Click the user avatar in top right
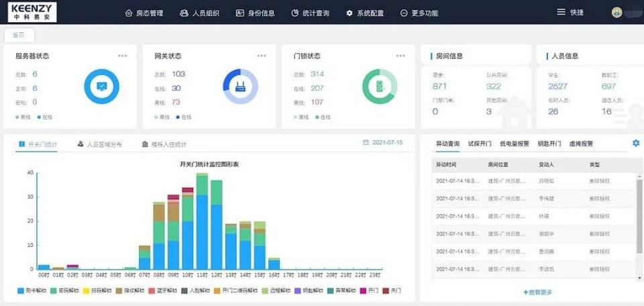This screenshot has width=644, height=306. (616, 12)
